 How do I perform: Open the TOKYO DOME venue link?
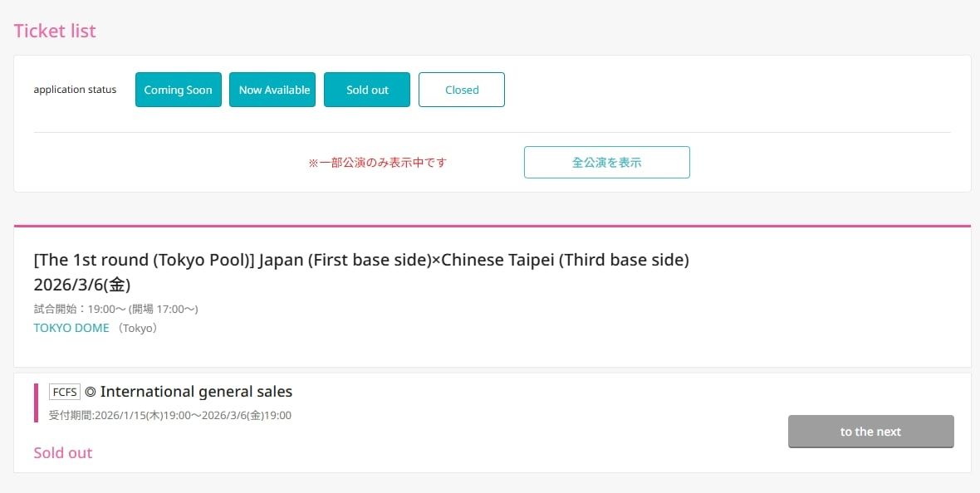[x=71, y=328]
